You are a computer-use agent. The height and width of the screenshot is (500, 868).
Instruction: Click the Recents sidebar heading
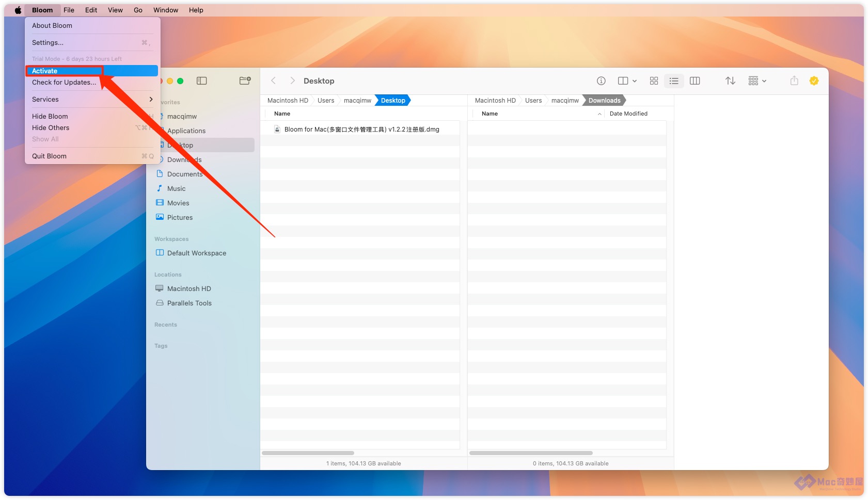point(166,325)
